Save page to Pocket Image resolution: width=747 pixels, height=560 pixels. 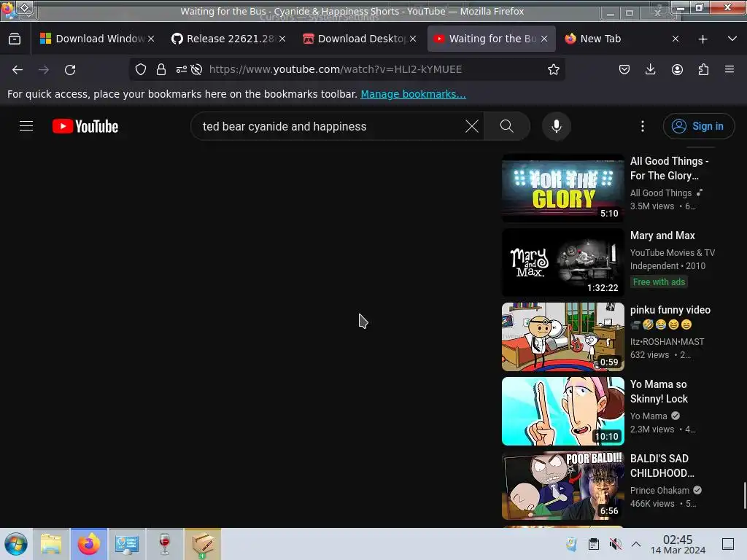pyautogui.click(x=624, y=69)
